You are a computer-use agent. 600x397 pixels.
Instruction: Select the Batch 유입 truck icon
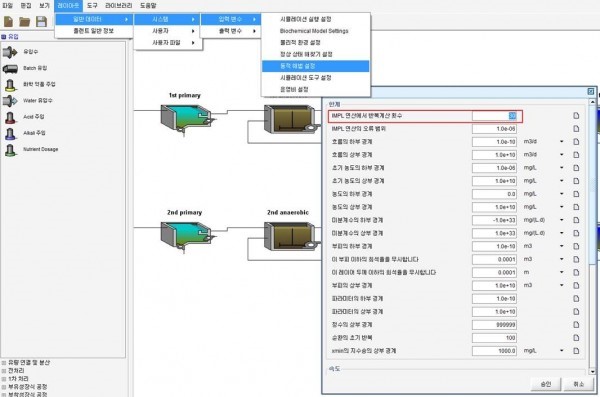click(x=10, y=69)
